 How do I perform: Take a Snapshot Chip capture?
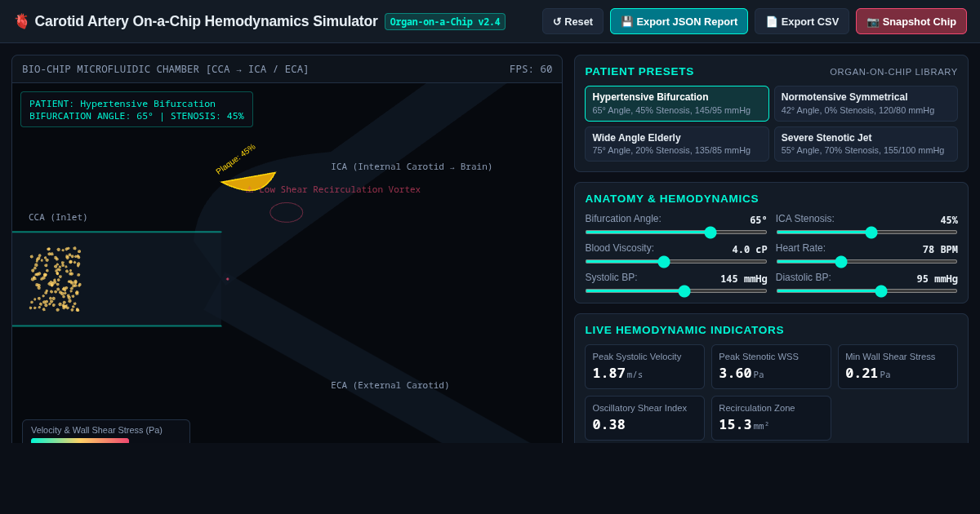pyautogui.click(x=911, y=21)
